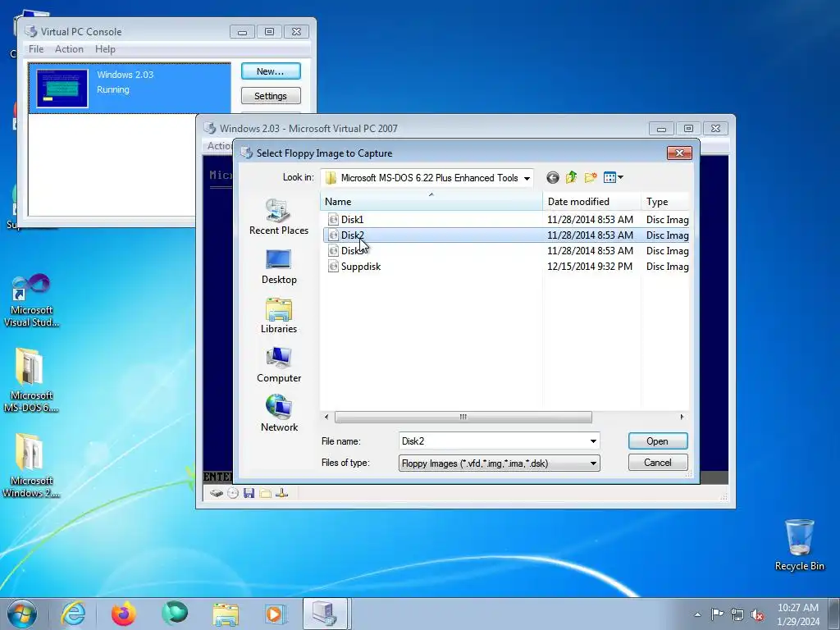Click shared folder status icon in Virtual PC

[x=265, y=493]
